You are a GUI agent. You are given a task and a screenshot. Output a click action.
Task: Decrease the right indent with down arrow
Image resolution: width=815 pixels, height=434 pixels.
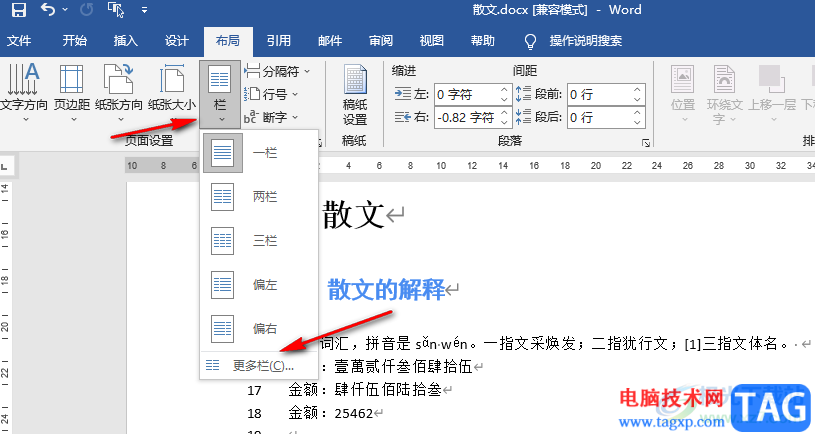pyautogui.click(x=504, y=123)
